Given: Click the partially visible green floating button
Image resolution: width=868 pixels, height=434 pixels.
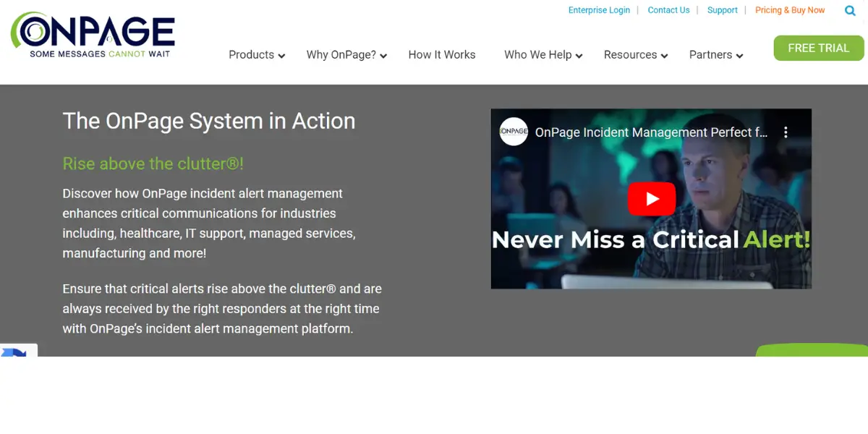Looking at the screenshot, I should (812, 350).
